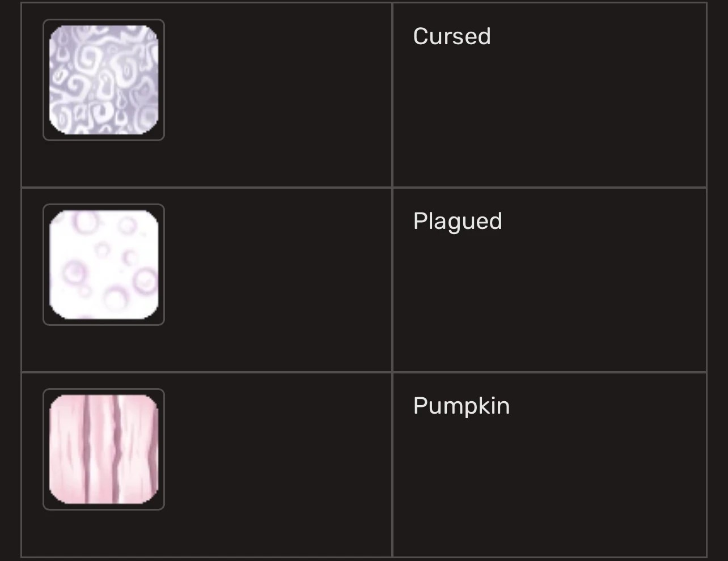Click the swirled pattern icon beside Cursed

click(104, 80)
